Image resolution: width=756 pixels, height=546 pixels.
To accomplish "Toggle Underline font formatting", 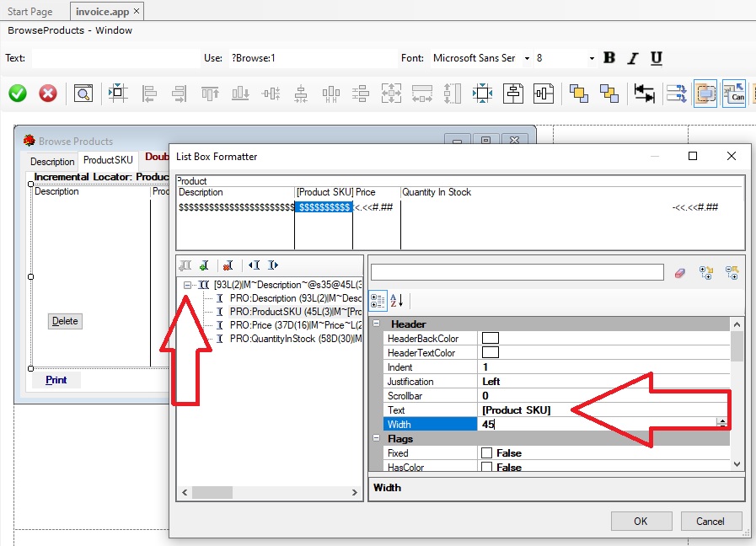I will point(656,58).
